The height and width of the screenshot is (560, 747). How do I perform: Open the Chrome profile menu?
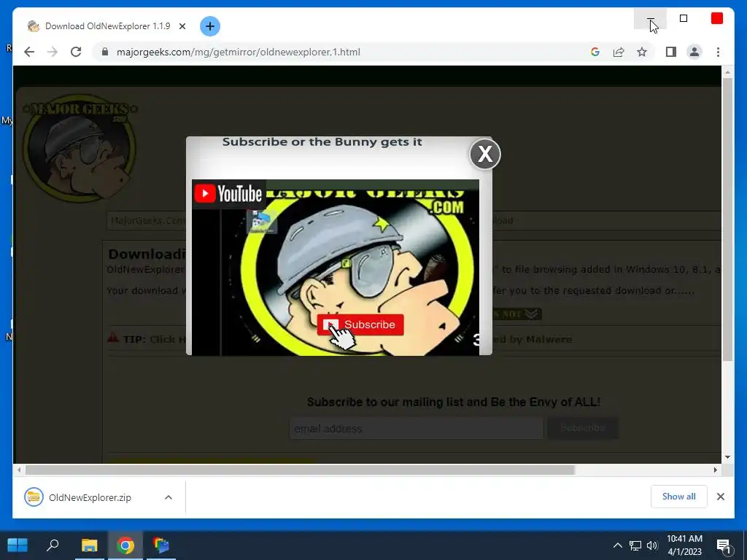694,52
